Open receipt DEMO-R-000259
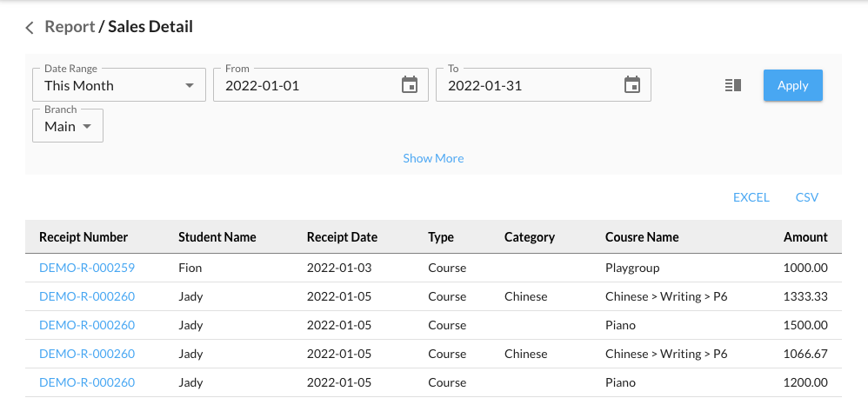The image size is (868, 398). click(87, 268)
